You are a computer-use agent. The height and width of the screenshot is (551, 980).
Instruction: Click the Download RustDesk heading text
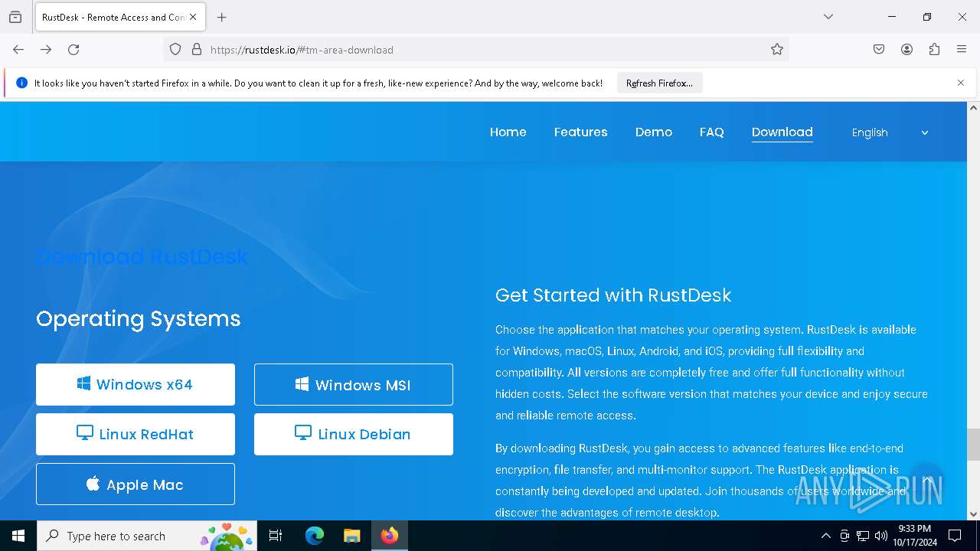[x=142, y=256]
